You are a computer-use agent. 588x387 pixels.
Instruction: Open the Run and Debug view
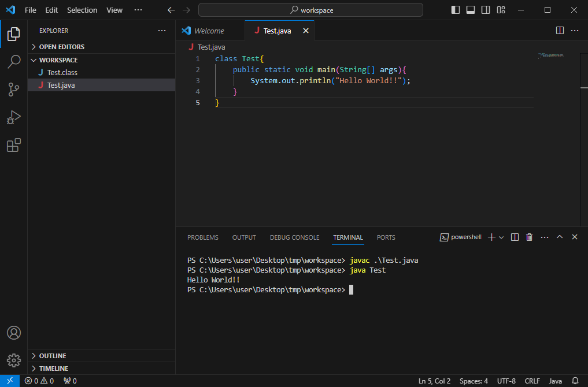[13, 117]
